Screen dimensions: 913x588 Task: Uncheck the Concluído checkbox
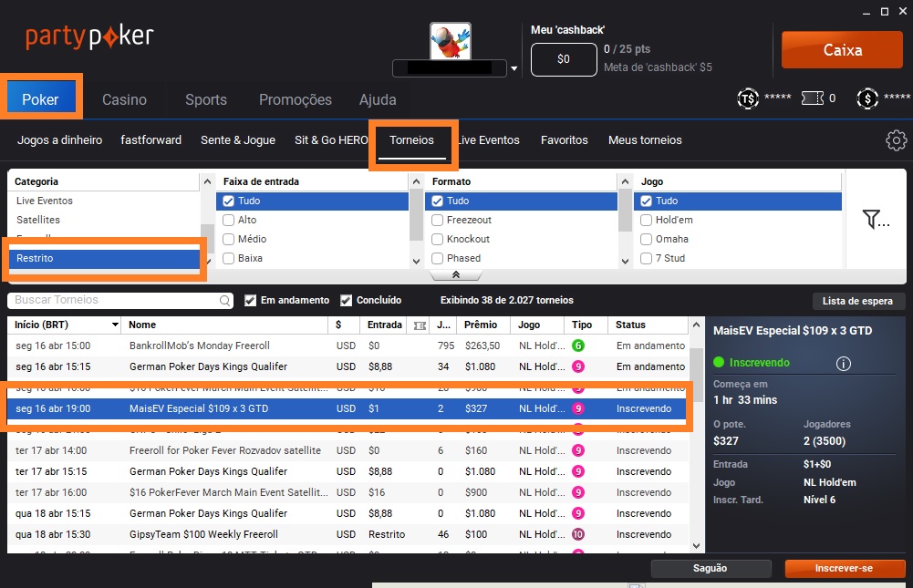click(346, 301)
